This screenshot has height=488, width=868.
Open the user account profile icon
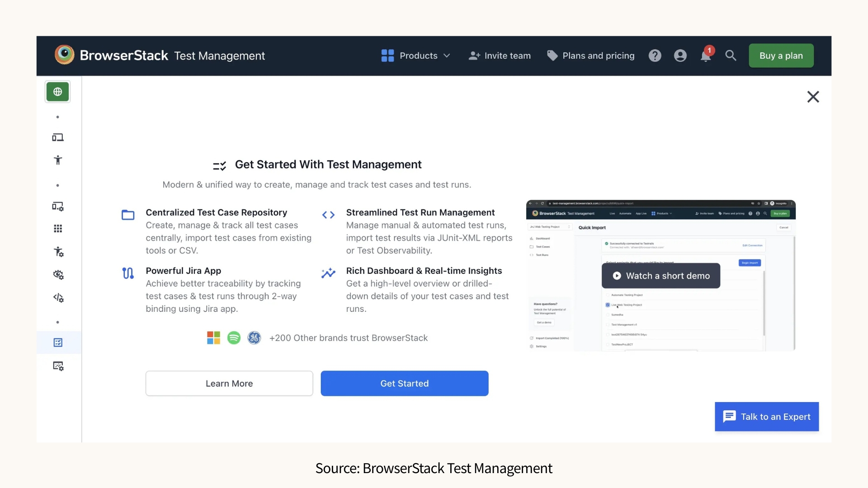pos(680,56)
